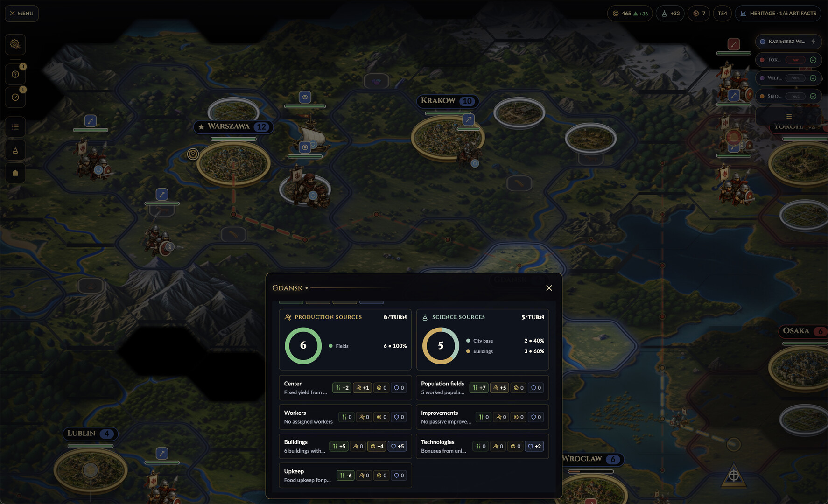The width and height of the screenshot is (828, 504).
Task: Click the triangle compass icon at the bottom right
Action: (734, 476)
